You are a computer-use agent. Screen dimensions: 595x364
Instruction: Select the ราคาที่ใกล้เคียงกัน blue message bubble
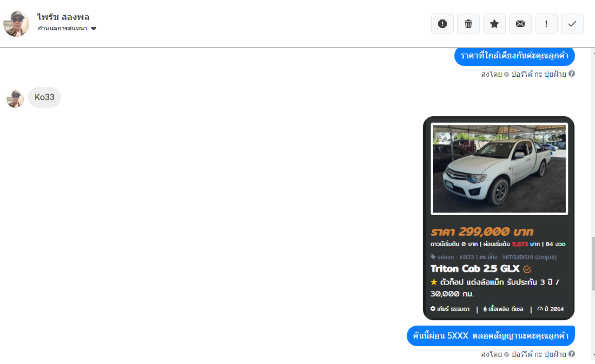[514, 56]
